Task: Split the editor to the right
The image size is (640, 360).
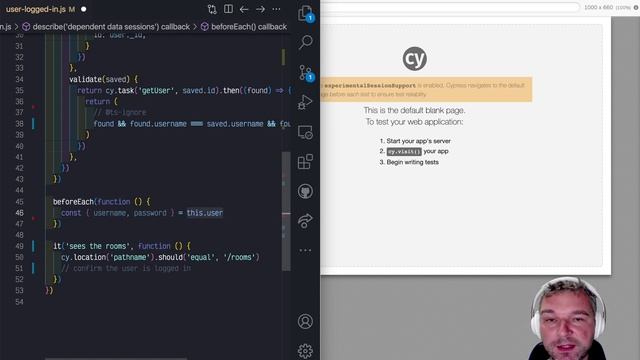Action: [x=228, y=9]
